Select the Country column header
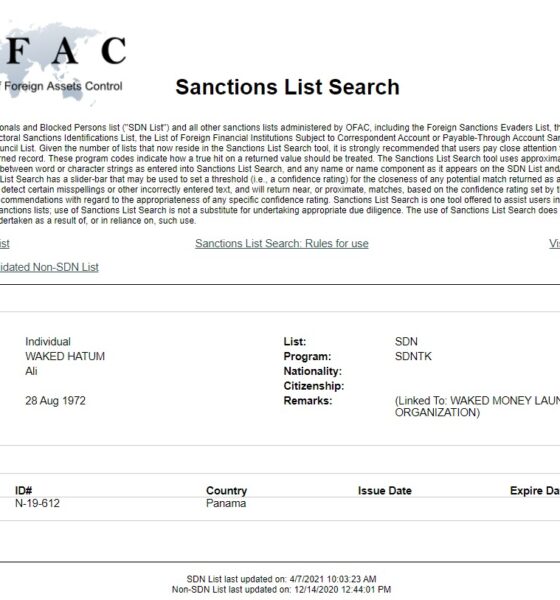This screenshot has height=600, width=560. tap(227, 491)
